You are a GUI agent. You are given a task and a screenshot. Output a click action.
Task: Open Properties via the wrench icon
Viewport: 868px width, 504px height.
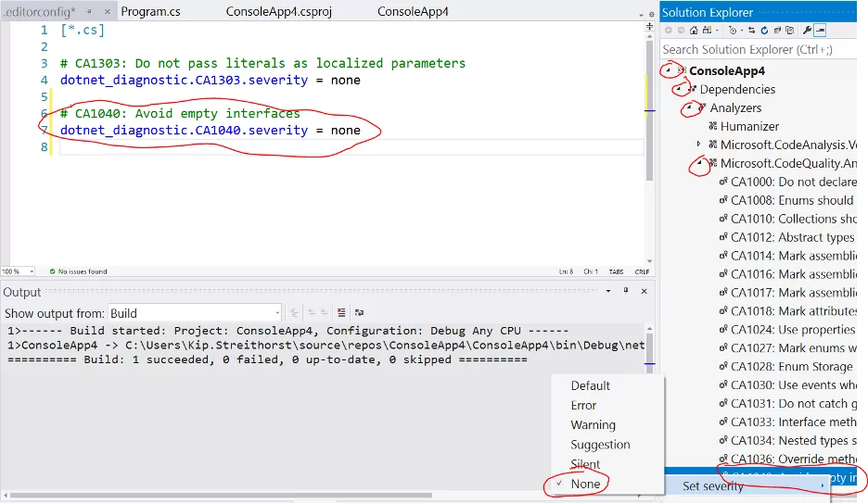[x=807, y=31]
